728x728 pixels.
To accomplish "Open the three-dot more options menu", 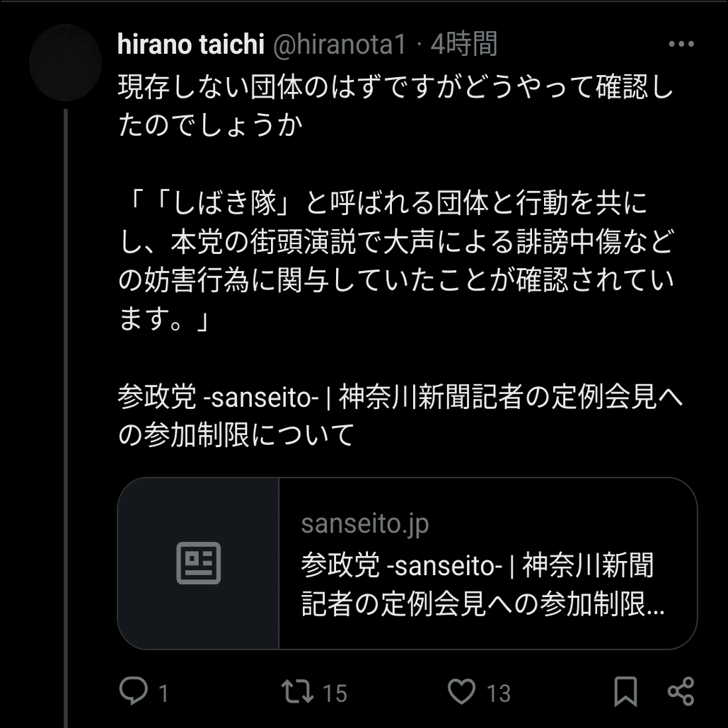I will [x=681, y=45].
